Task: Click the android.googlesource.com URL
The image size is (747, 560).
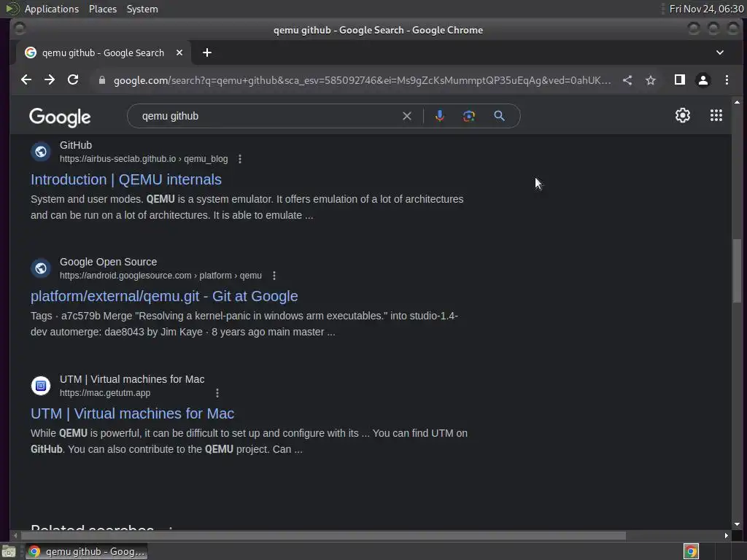Action: [160, 276]
